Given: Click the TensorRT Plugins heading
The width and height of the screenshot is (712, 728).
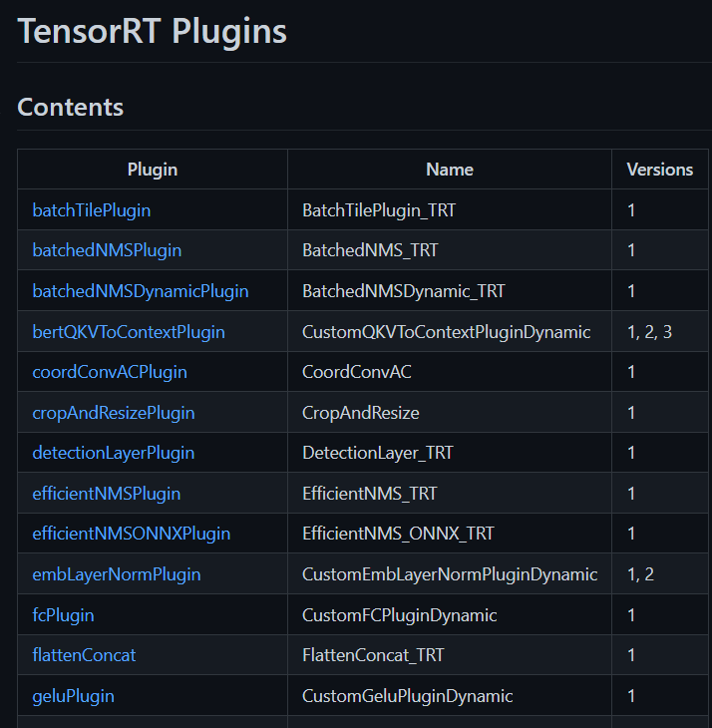Looking at the screenshot, I should (152, 32).
